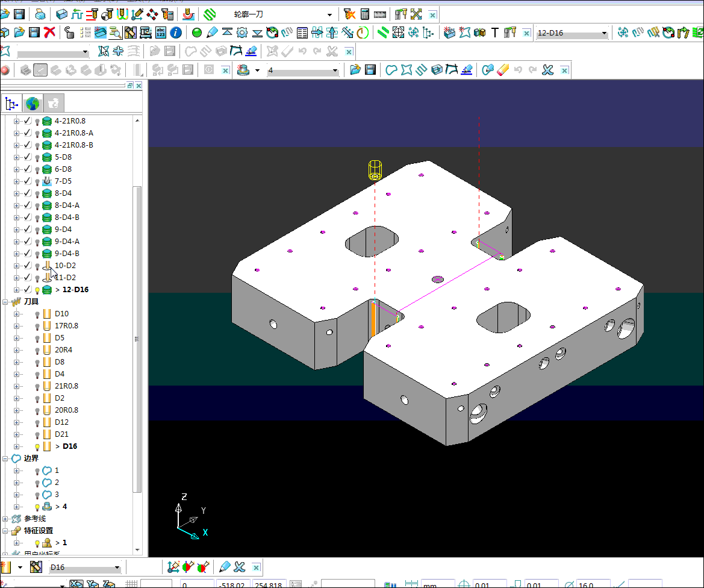Click the yellow eraser icon in boundary toolbar
704x588 pixels.
[503, 70]
